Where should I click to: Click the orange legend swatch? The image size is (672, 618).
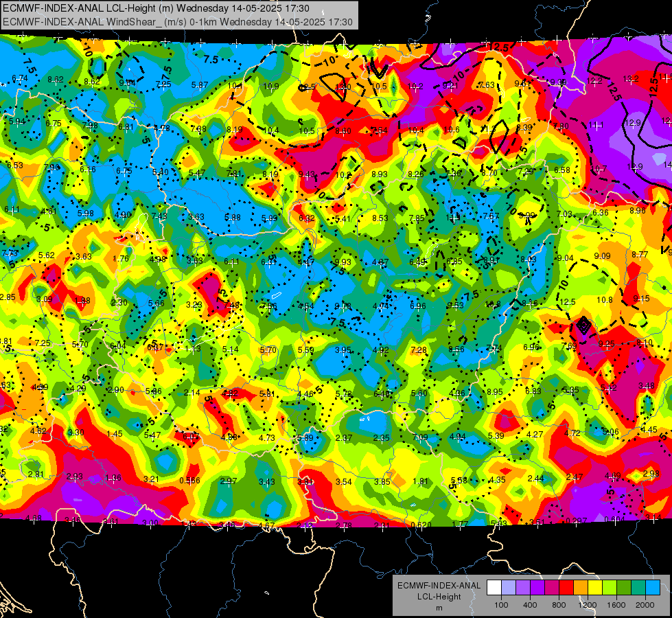[581, 588]
